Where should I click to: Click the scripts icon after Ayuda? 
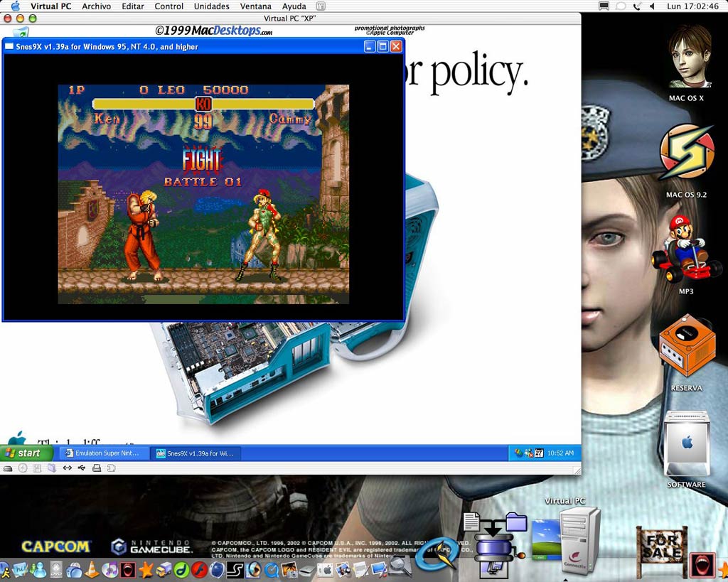tap(321, 6)
